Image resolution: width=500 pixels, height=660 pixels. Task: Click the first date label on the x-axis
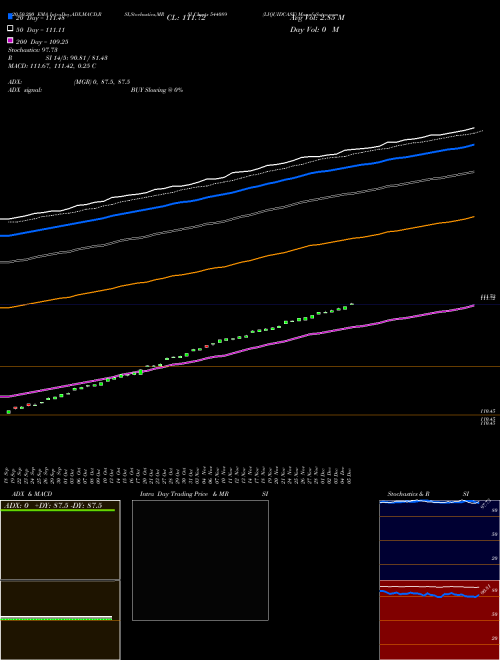[x=8, y=474]
